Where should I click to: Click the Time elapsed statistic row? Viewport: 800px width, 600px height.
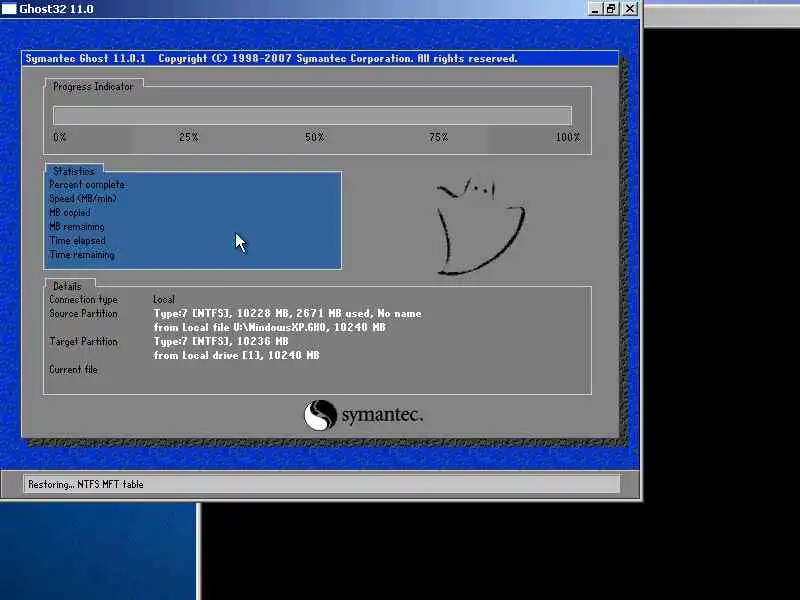coord(77,240)
